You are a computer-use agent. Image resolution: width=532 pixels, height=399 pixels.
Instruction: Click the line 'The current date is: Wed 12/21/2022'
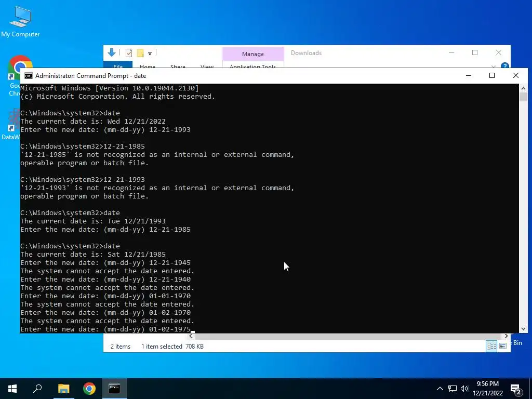pyautogui.click(x=93, y=121)
